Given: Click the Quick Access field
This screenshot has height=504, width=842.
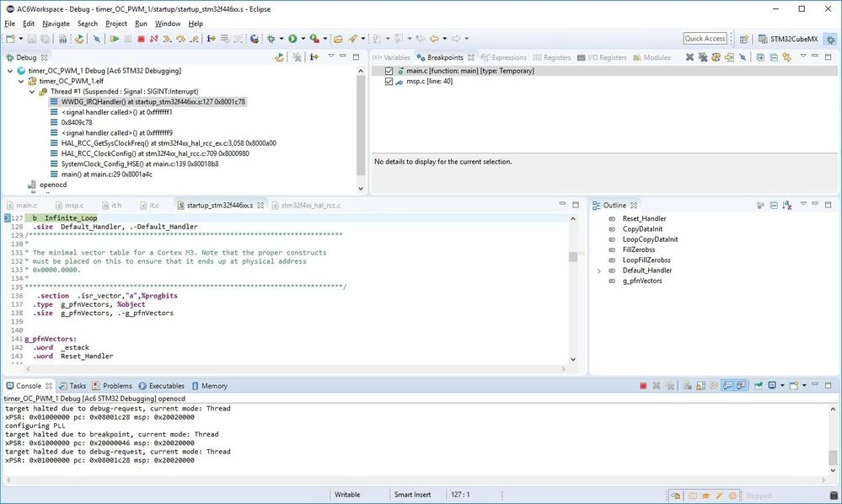Looking at the screenshot, I should point(705,39).
